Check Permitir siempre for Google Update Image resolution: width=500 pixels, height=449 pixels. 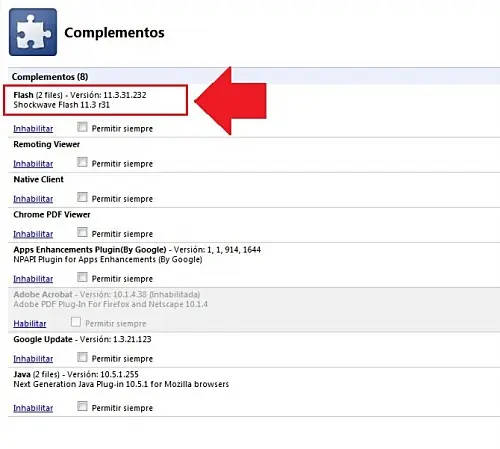point(82,357)
